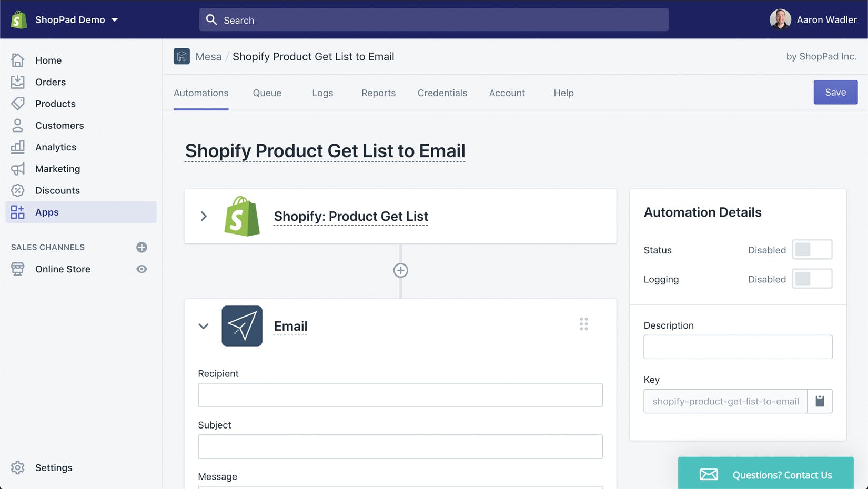Open Questions? Contact Us widget
The height and width of the screenshot is (489, 868).
(x=766, y=473)
